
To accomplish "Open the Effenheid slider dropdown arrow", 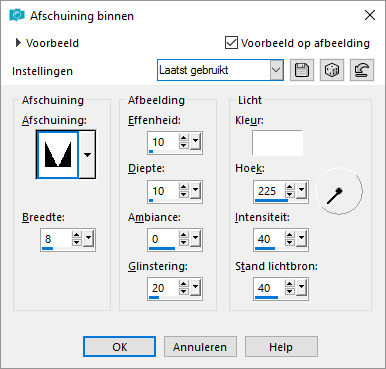I will click(x=196, y=142).
